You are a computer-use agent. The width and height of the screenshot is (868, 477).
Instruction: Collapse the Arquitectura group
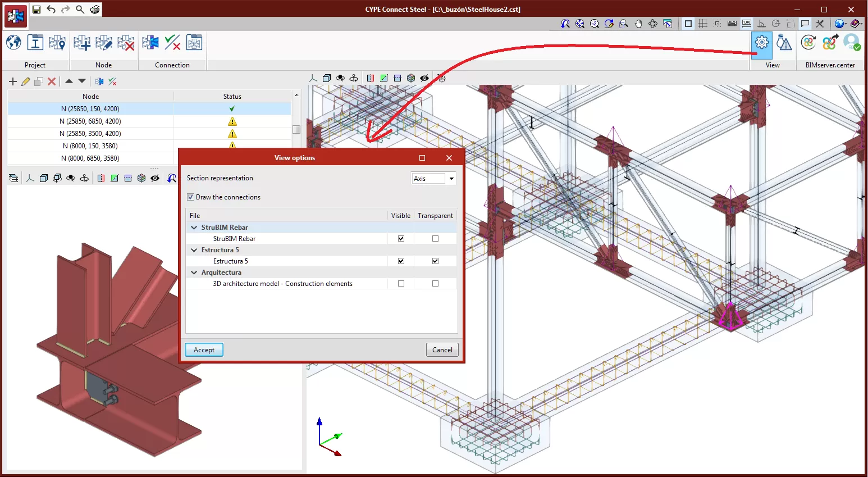click(x=194, y=272)
